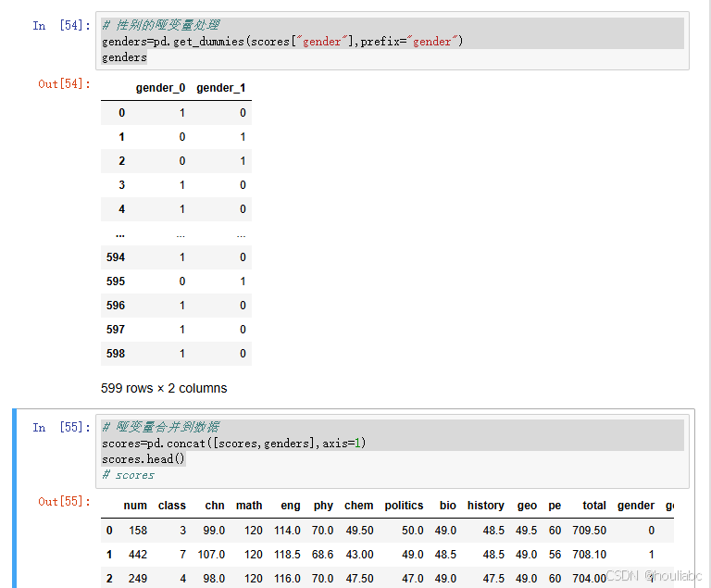The height and width of the screenshot is (588, 711).
Task: Select the 'pe' column header
Action: coord(555,505)
